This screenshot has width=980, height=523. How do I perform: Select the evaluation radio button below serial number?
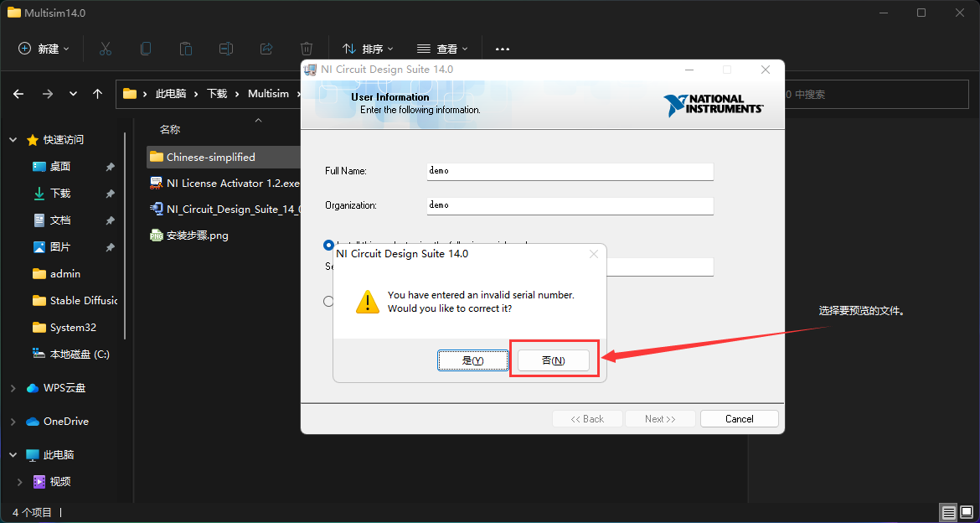(x=328, y=301)
